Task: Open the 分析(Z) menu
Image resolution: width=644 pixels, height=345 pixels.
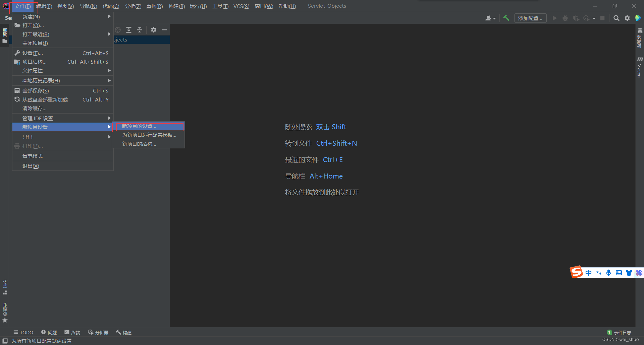Action: coord(133,6)
